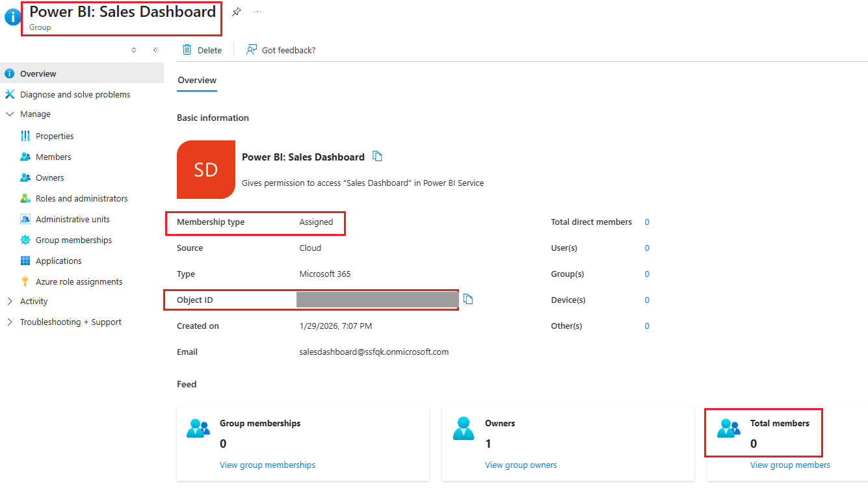Viewport: 868px width, 490px height.
Task: Open the more options ellipsis in header
Action: (x=257, y=12)
